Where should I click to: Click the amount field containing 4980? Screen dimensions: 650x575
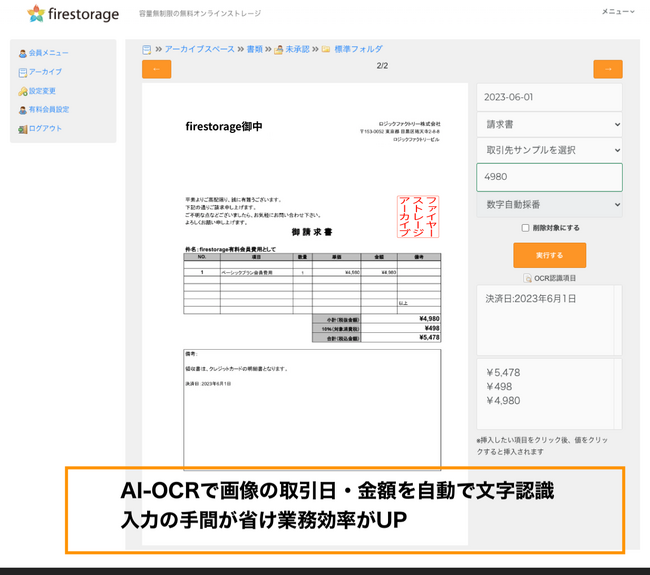(x=549, y=177)
